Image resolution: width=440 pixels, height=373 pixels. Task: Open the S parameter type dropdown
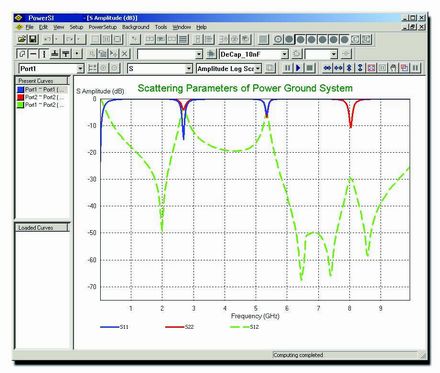click(x=189, y=69)
